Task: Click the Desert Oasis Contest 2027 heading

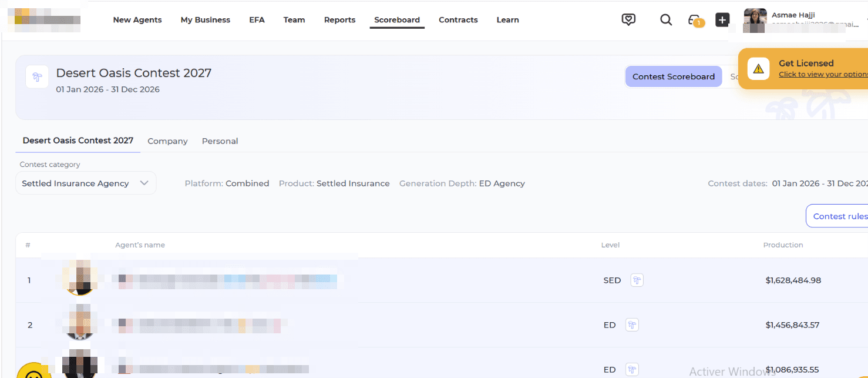Action: [x=134, y=73]
